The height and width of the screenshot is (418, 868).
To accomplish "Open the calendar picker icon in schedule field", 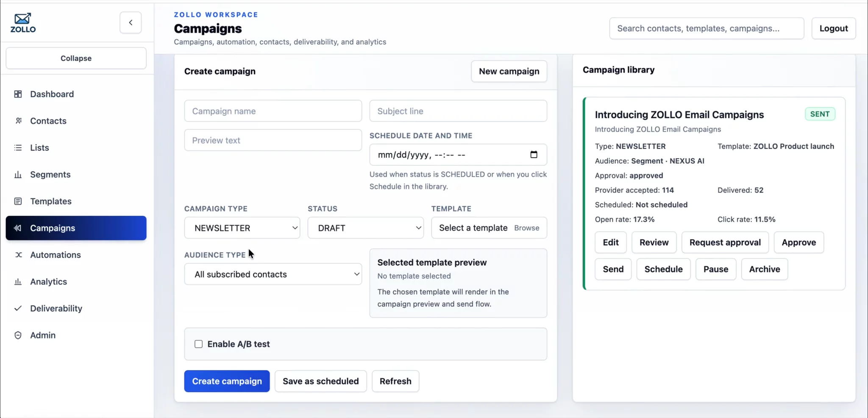I will pyautogui.click(x=534, y=155).
